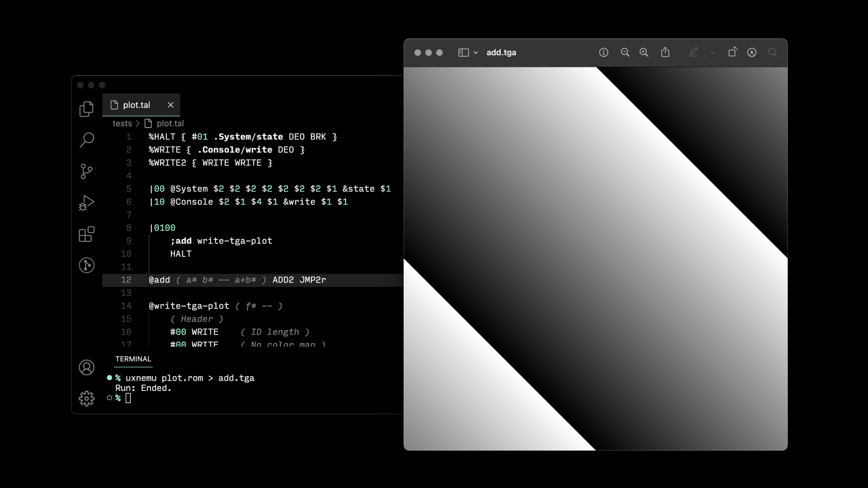Image resolution: width=868 pixels, height=488 pixels.
Task: Open the Extensions panel
Action: click(86, 234)
